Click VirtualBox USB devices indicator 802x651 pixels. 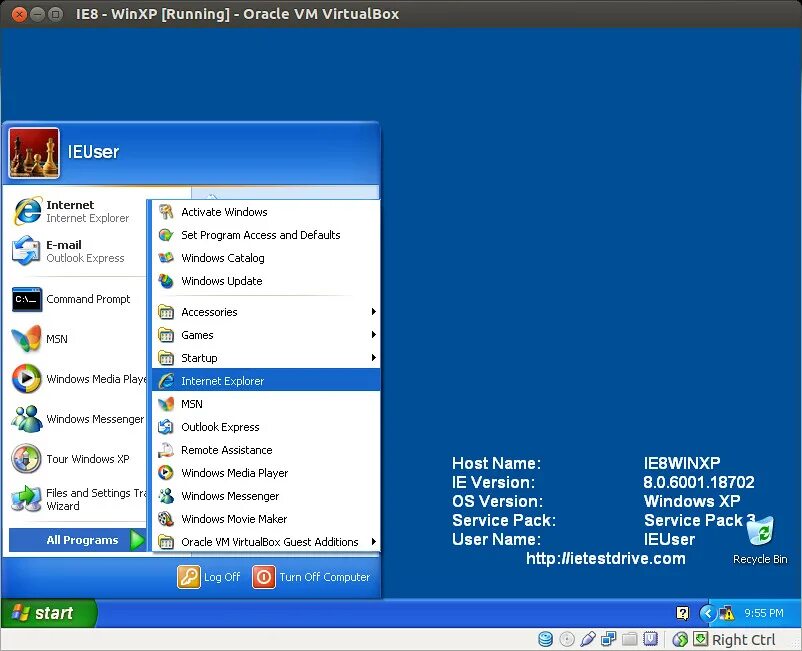pos(588,639)
